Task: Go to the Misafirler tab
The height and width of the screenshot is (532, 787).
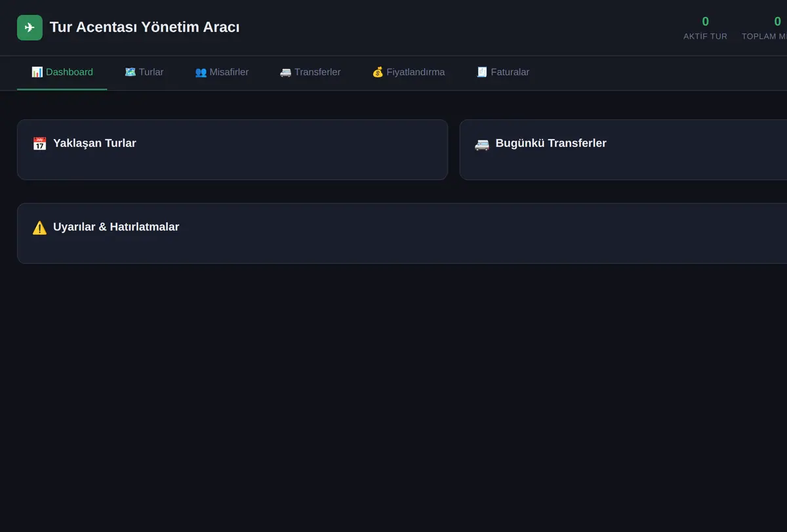Action: tap(222, 72)
